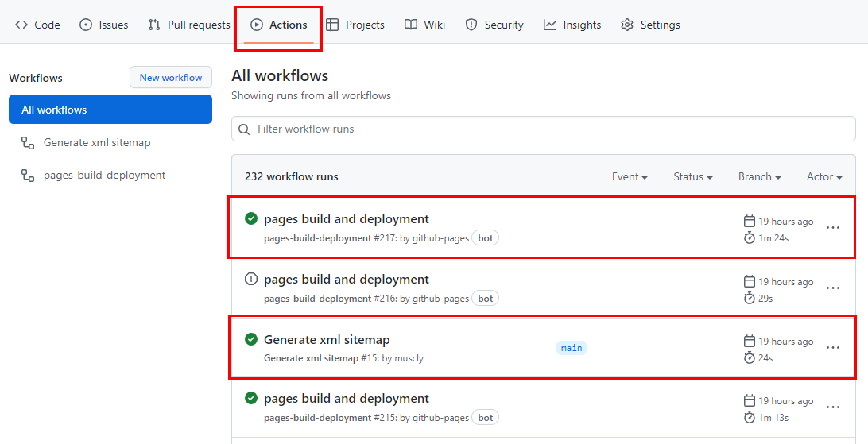Open the three-dot menu for run #216
This screenshot has height=444, width=868.
pyautogui.click(x=832, y=288)
